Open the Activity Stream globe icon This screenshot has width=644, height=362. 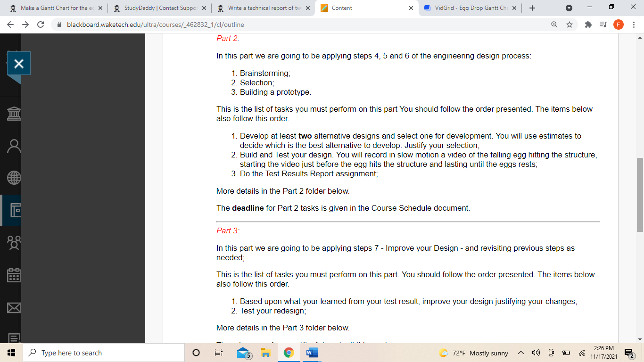tap(14, 178)
